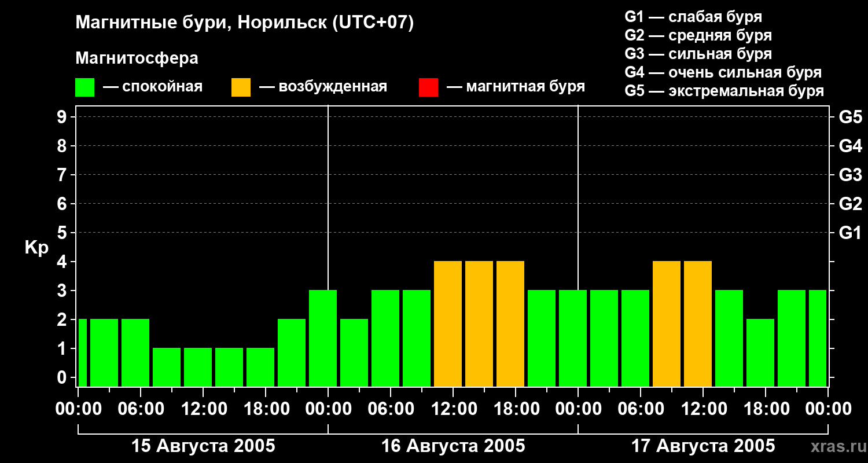Click the date label '15 Августа 2005'
The height and width of the screenshot is (463, 868).
tap(203, 446)
